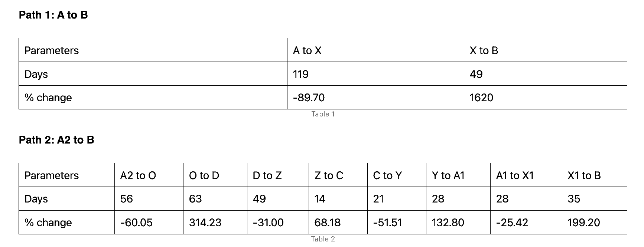Click the cell with value 1620
The width and height of the screenshot is (644, 247).
[545, 98]
